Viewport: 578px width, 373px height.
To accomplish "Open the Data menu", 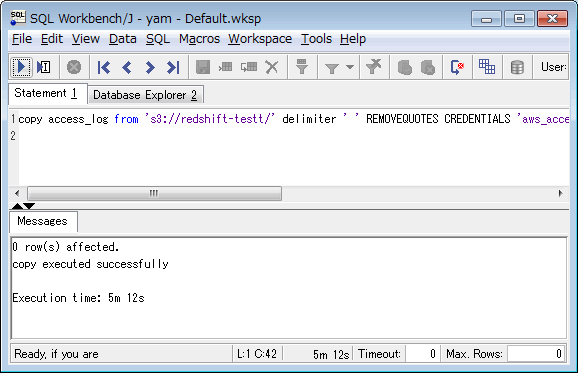I will tap(123, 39).
